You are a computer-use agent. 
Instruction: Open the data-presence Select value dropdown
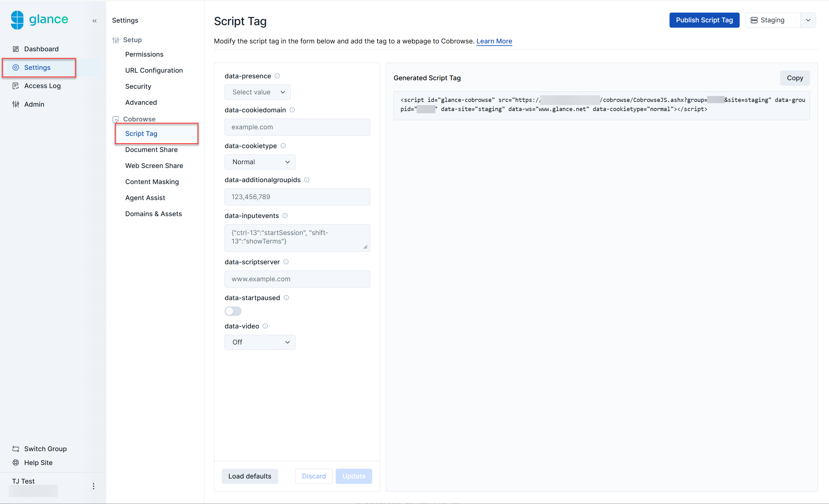coord(258,92)
